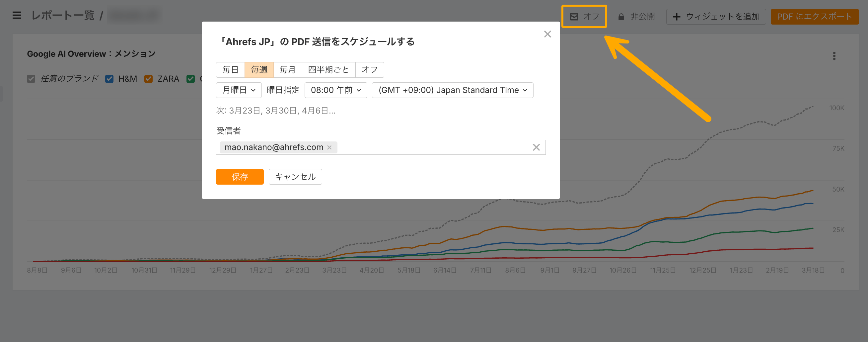Select the 毎週 frequency tab

coord(259,70)
